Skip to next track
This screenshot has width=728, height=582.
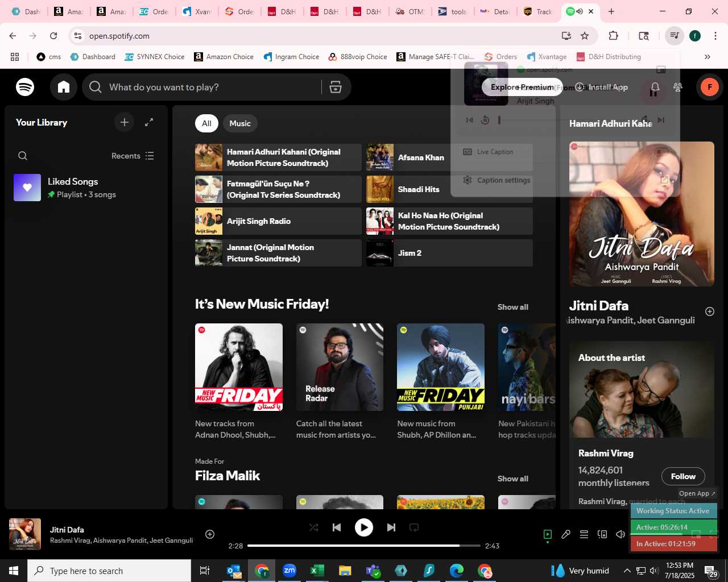tap(391, 527)
